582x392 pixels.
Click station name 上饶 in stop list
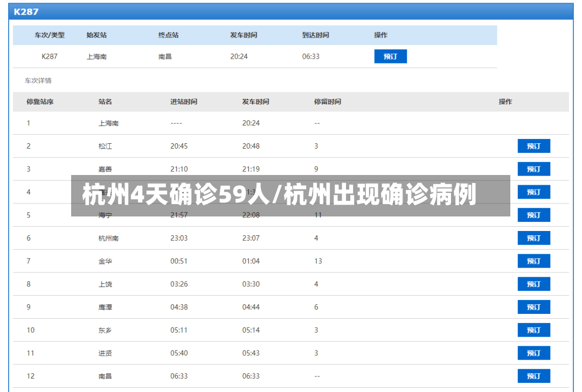tap(105, 284)
